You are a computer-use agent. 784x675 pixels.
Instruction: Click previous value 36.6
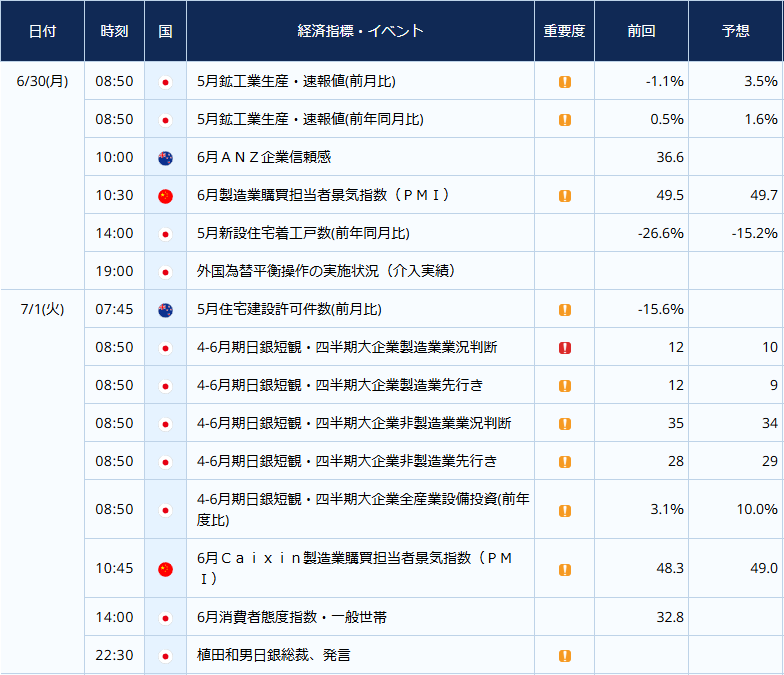[670, 157]
